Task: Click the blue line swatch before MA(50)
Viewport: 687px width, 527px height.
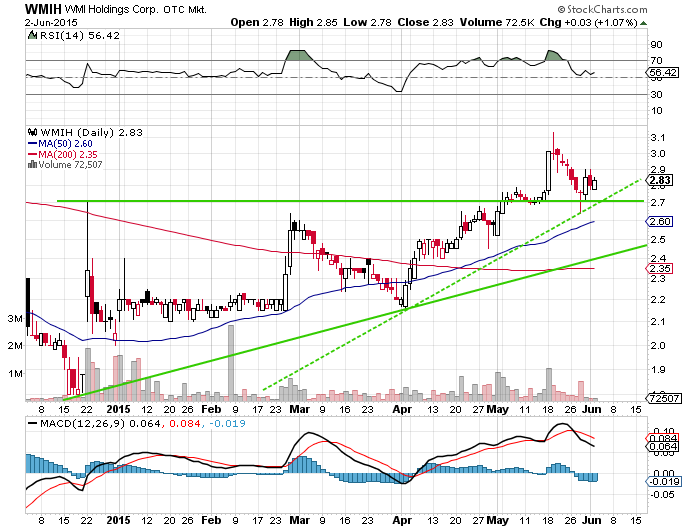Action: click(32, 144)
